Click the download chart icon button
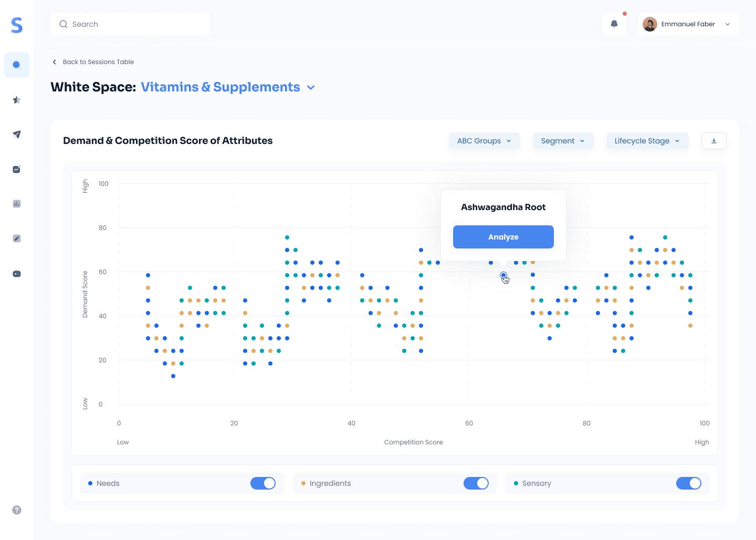This screenshot has width=756, height=540. (714, 141)
